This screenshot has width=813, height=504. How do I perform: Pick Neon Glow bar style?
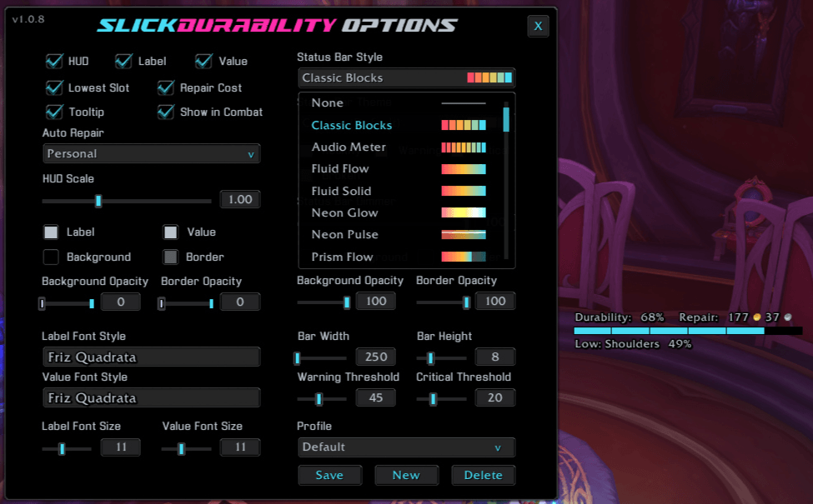(399, 212)
